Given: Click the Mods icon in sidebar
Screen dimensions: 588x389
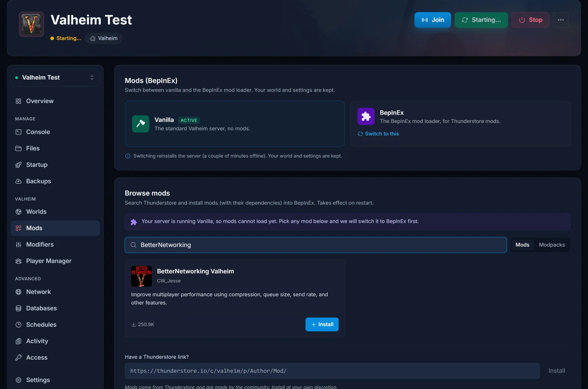Looking at the screenshot, I should pyautogui.click(x=18, y=228).
